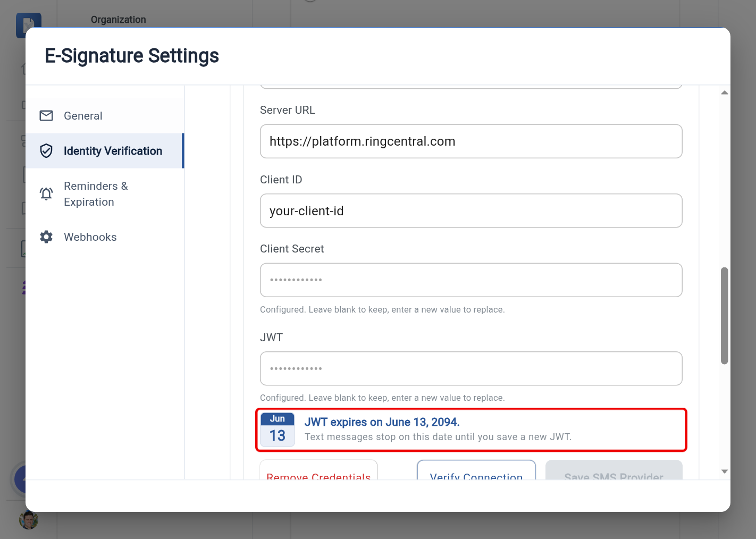
Task: Click the hint text under Client Secret
Action: pos(382,309)
